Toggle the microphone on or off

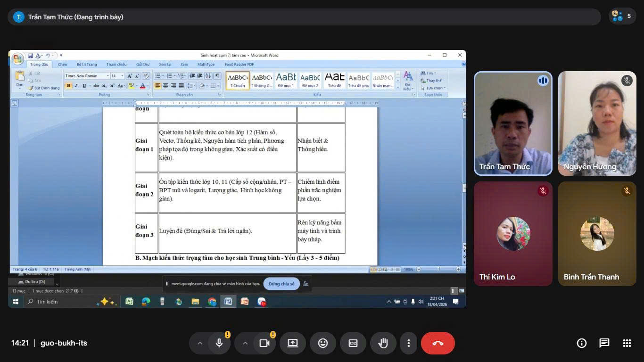pyautogui.click(x=219, y=343)
